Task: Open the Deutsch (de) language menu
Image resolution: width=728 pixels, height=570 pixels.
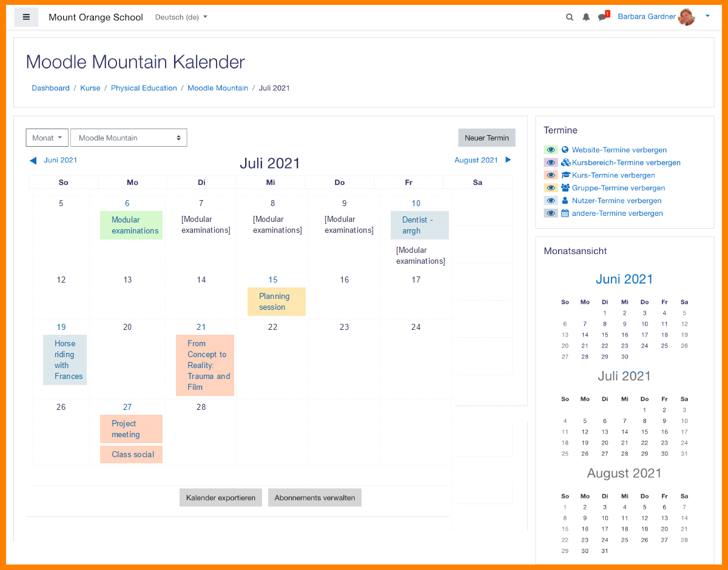Action: 181,17
